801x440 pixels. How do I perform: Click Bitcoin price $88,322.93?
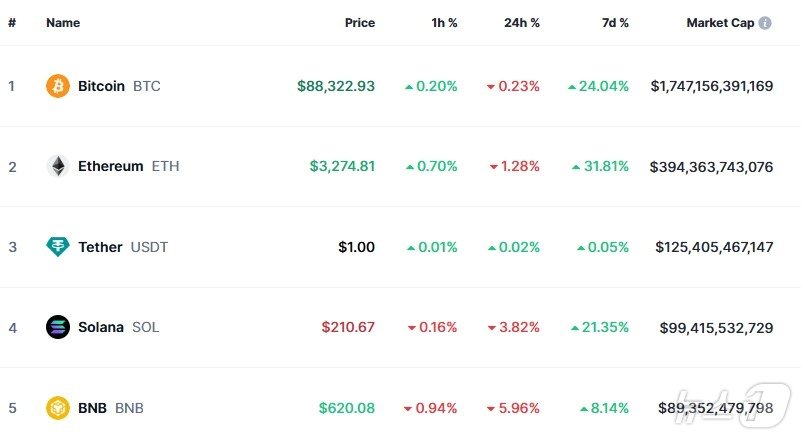(x=336, y=86)
